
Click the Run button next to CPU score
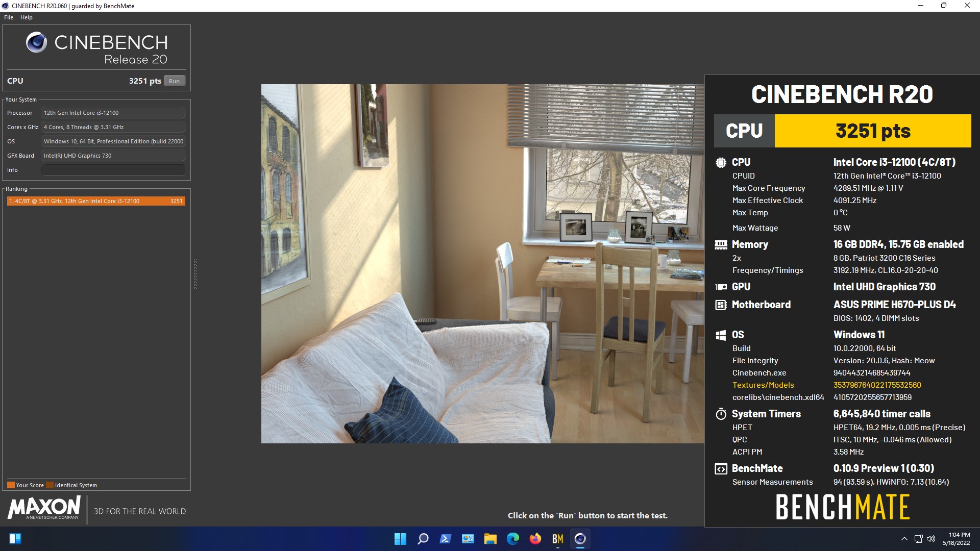175,81
